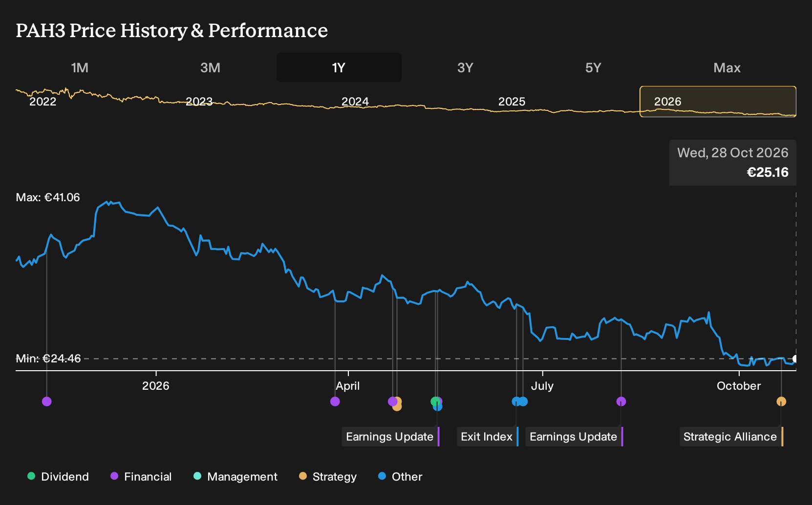812x505 pixels.
Task: Open the Earnings Update label left of Exit Index
Action: point(391,437)
